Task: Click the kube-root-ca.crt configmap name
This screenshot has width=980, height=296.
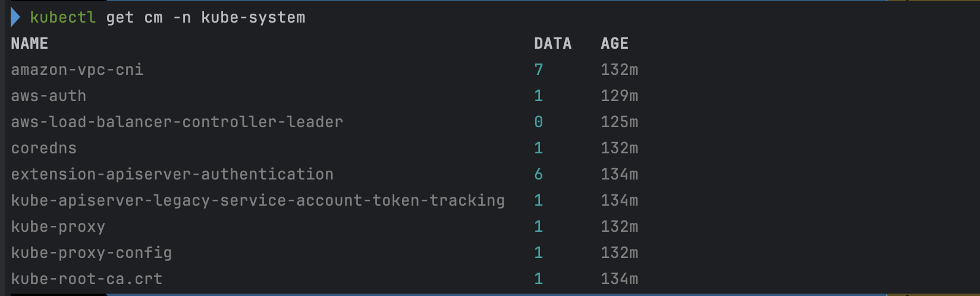Action: click(x=87, y=279)
